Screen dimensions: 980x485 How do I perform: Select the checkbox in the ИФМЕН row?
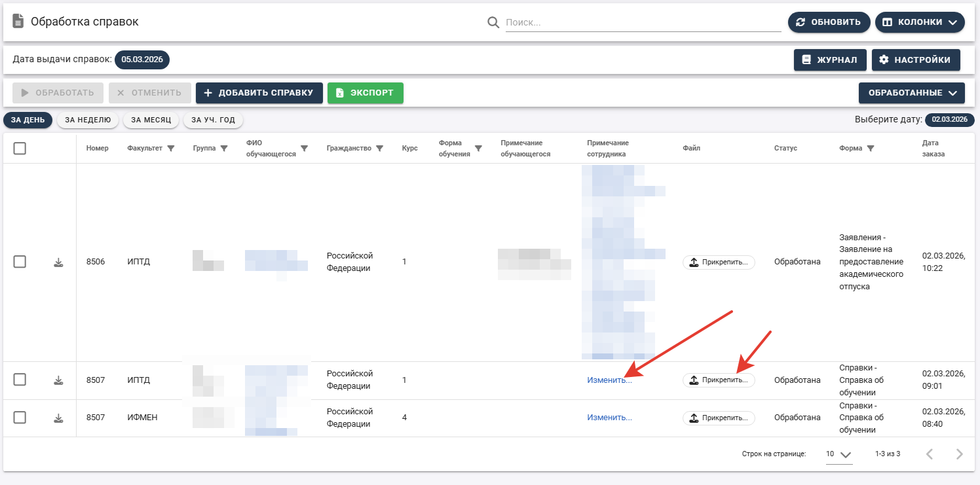click(20, 418)
